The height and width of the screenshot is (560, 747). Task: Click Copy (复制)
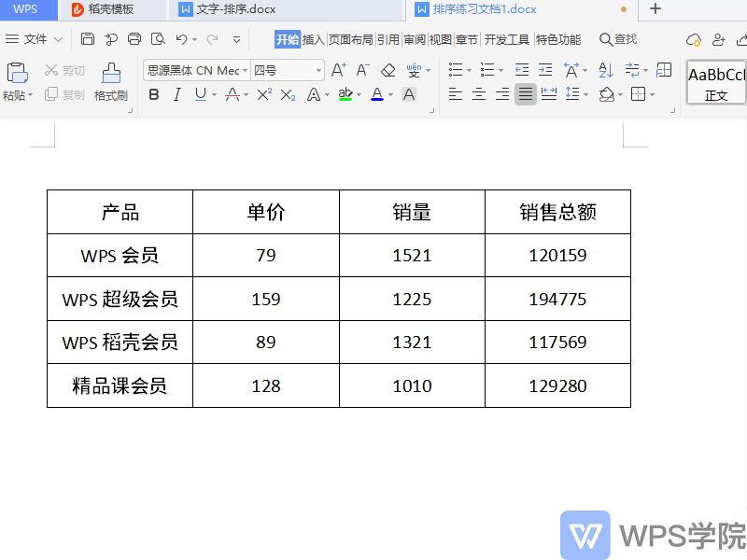[x=64, y=95]
